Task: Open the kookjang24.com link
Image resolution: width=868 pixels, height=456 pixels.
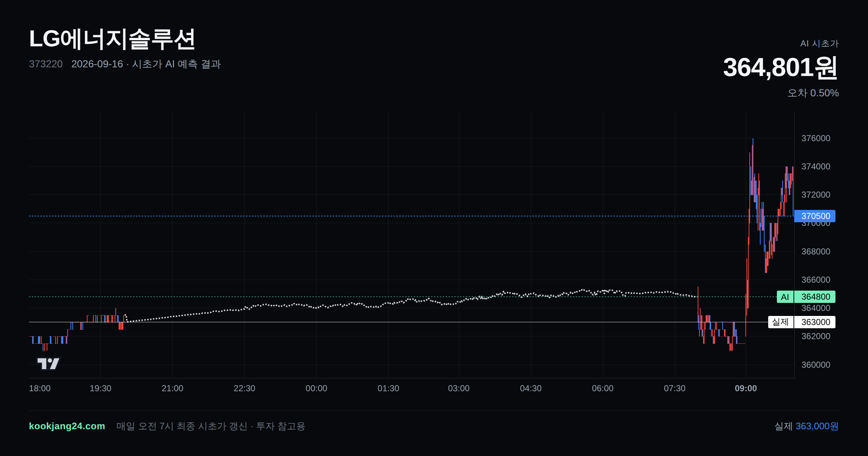Action: coord(67,426)
